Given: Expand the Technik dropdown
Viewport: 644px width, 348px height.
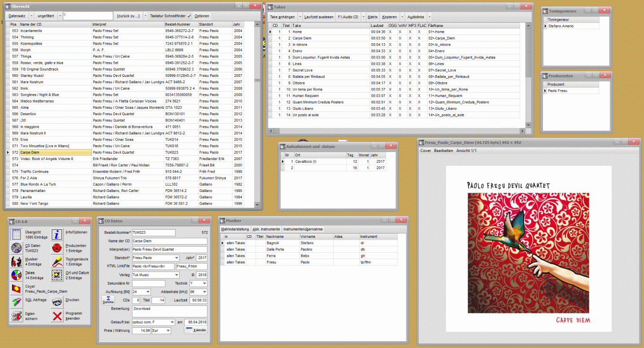Looking at the screenshot, I should [x=204, y=283].
